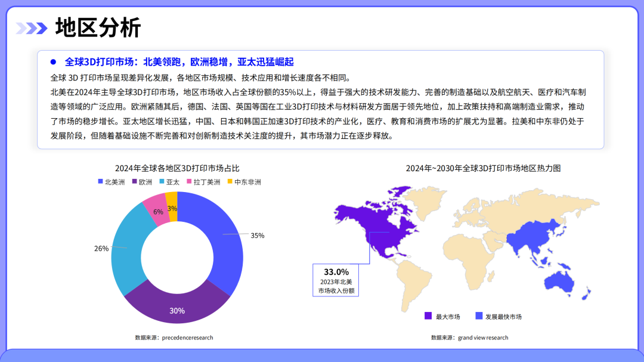
Task: Click the 35% data label
Action: click(258, 236)
